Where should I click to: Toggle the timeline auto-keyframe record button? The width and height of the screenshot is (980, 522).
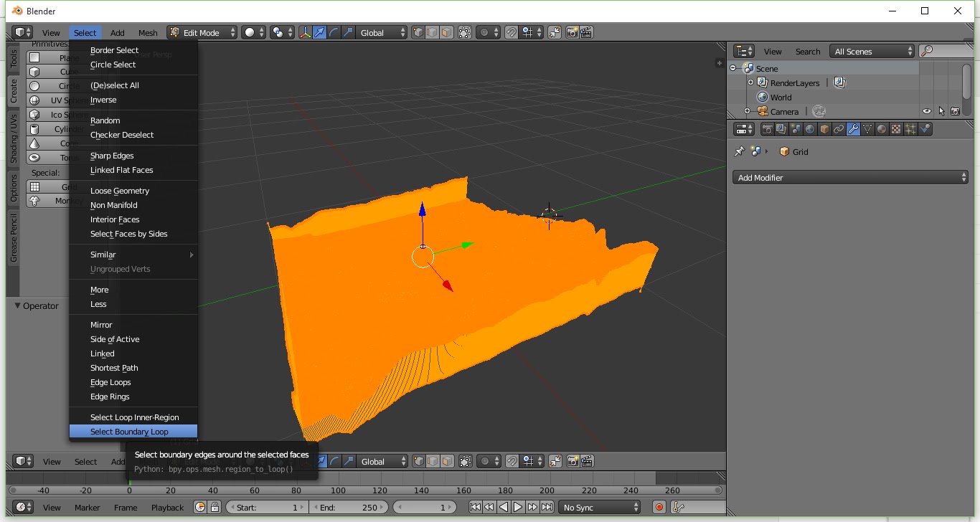(x=659, y=507)
